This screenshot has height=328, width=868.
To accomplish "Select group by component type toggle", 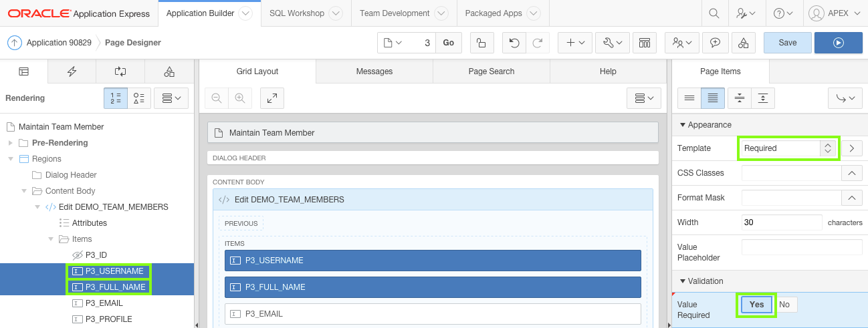I will click(139, 98).
